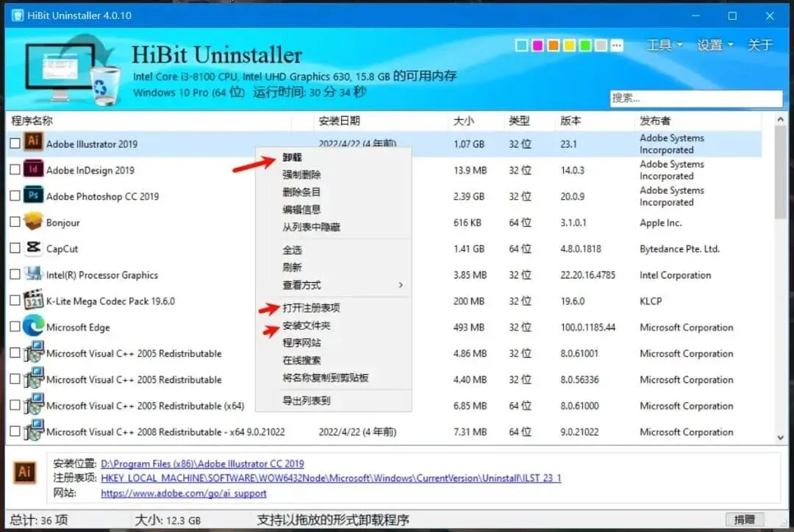The image size is (794, 532).
Task: Open the install location path link
Action: click(x=202, y=464)
